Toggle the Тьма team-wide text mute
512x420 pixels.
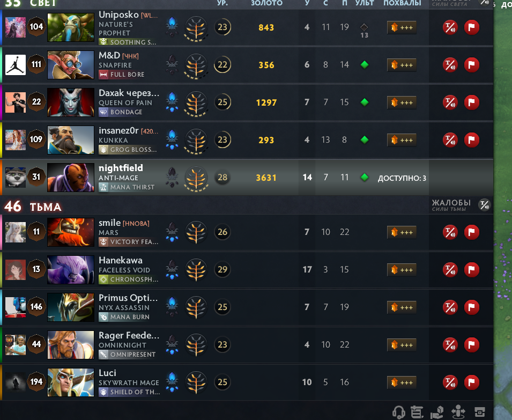(x=484, y=205)
